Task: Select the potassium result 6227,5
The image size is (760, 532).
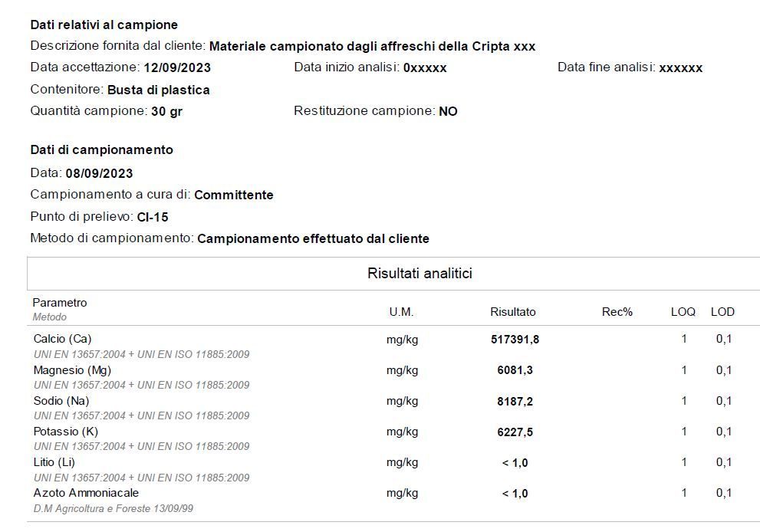Action: (515, 432)
